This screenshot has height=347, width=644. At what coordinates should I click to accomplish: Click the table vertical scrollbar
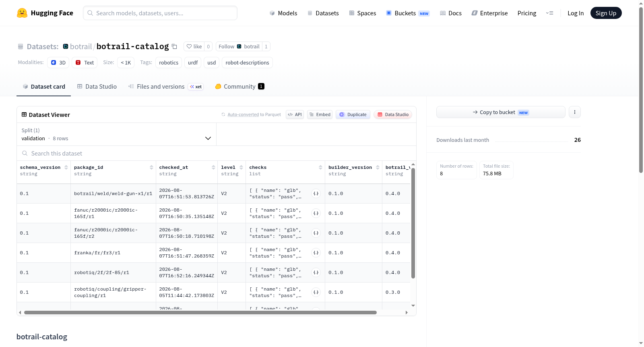click(x=413, y=223)
